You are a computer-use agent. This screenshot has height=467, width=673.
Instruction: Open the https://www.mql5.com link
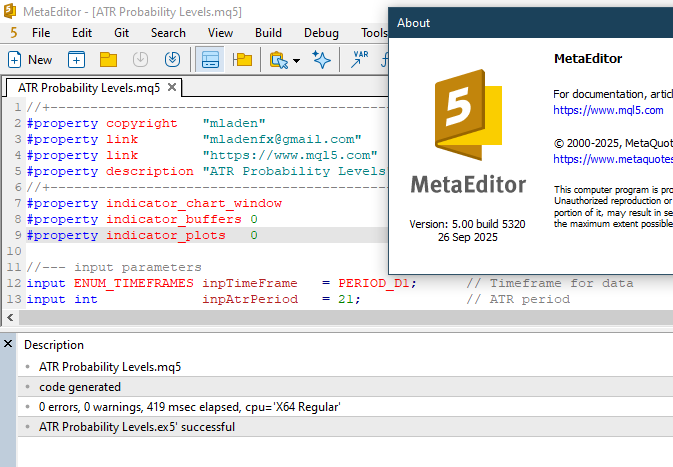click(x=608, y=110)
